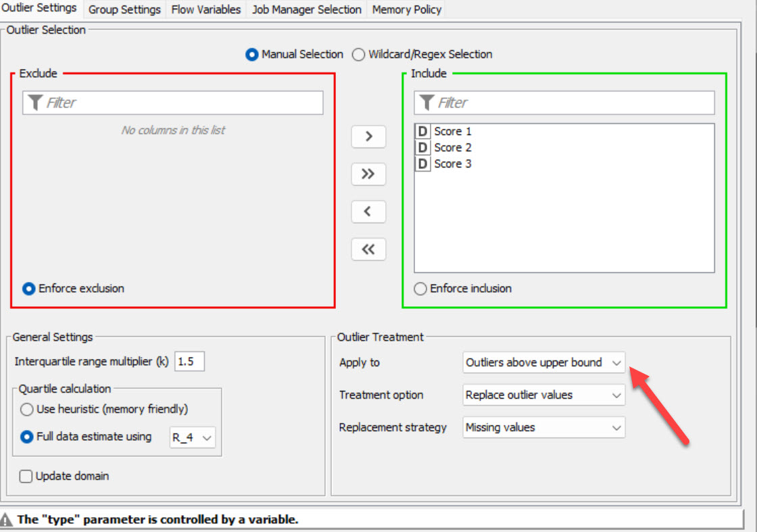Remove all columns using double left arrow
The image size is (757, 532).
[368, 249]
